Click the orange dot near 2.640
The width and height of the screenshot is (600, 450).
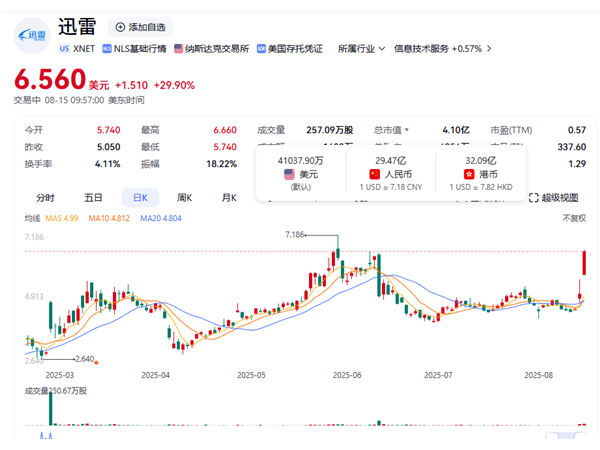tap(96, 362)
